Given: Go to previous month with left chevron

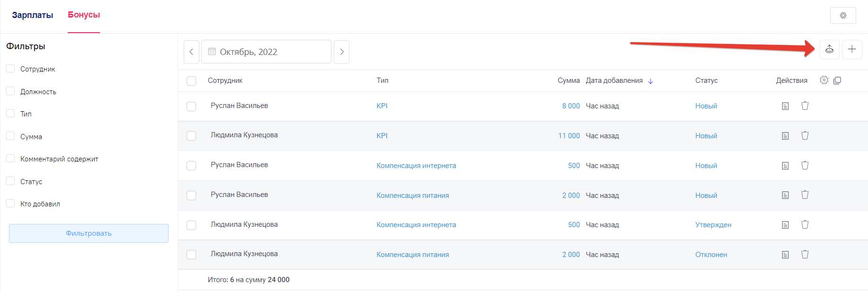Looking at the screenshot, I should (191, 52).
